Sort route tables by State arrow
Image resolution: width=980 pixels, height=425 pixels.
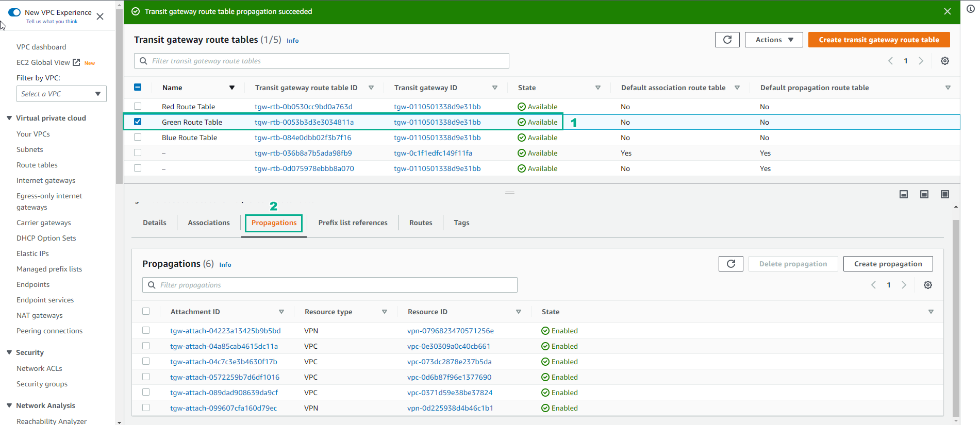[x=597, y=88]
